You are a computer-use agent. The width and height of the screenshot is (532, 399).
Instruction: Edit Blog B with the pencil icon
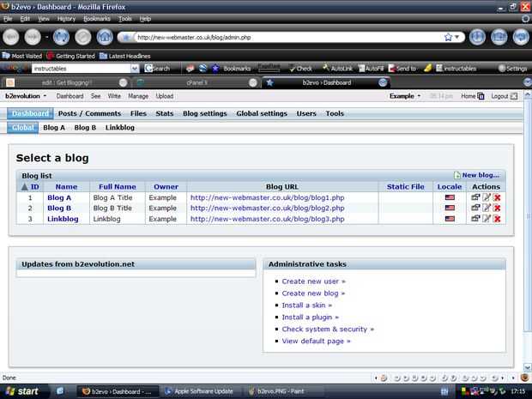coord(487,208)
